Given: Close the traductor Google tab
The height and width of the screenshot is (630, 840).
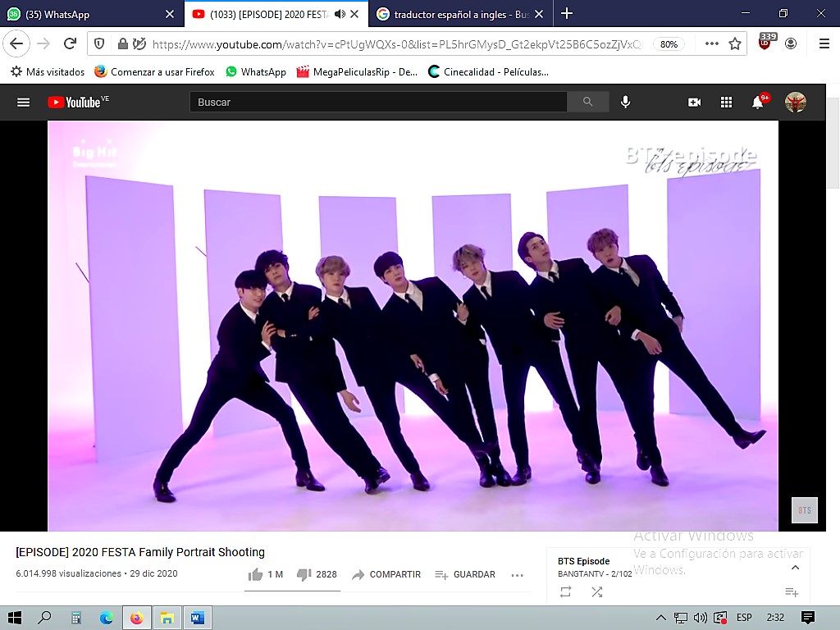Looking at the screenshot, I should pyautogui.click(x=539, y=15).
